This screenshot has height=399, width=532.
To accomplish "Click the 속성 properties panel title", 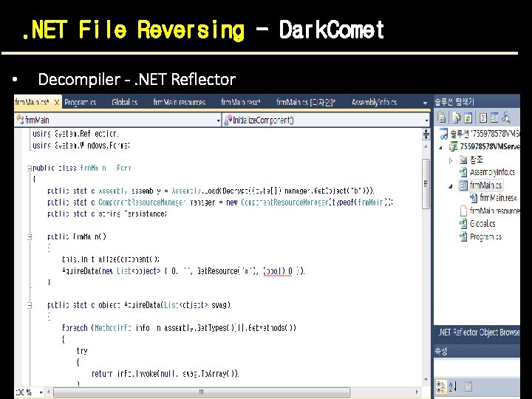I will click(441, 351).
